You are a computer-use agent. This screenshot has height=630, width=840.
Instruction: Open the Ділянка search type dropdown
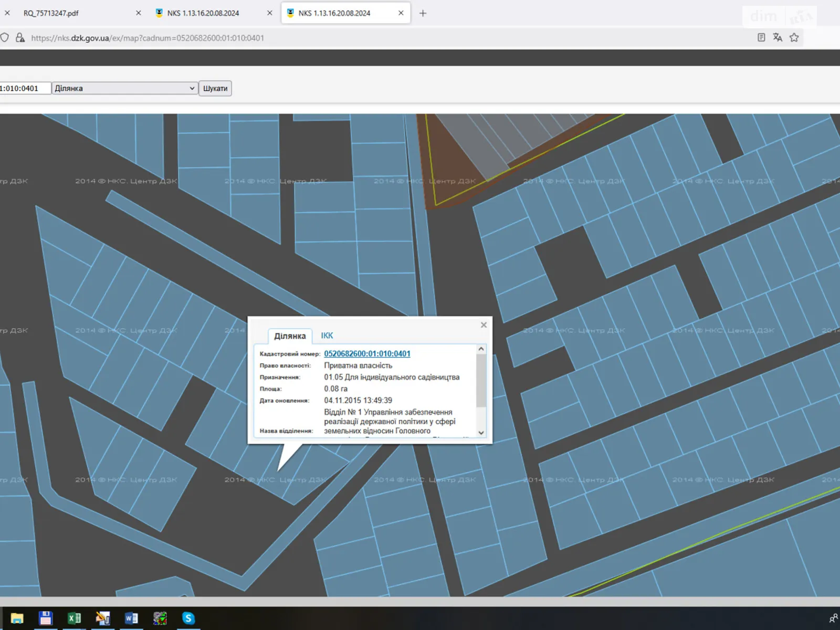click(x=125, y=88)
